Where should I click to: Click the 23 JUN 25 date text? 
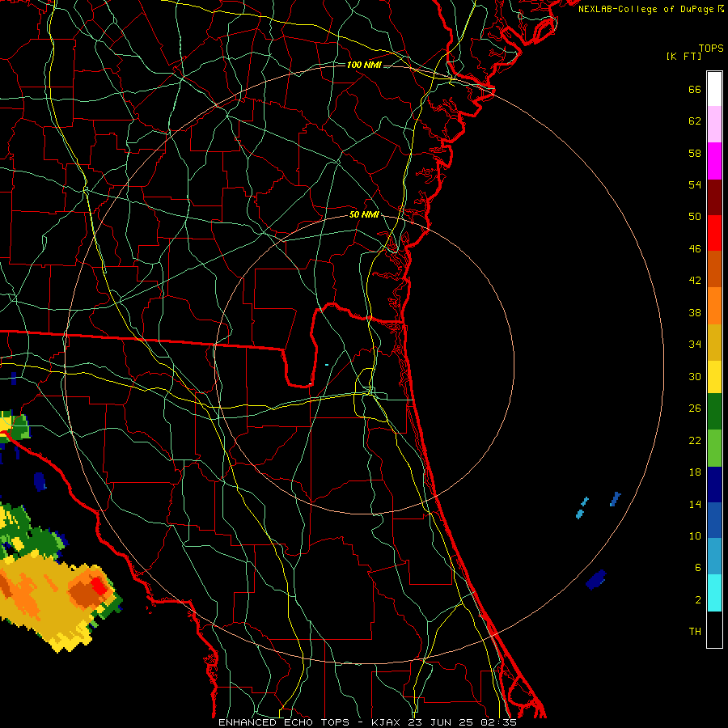(x=440, y=722)
